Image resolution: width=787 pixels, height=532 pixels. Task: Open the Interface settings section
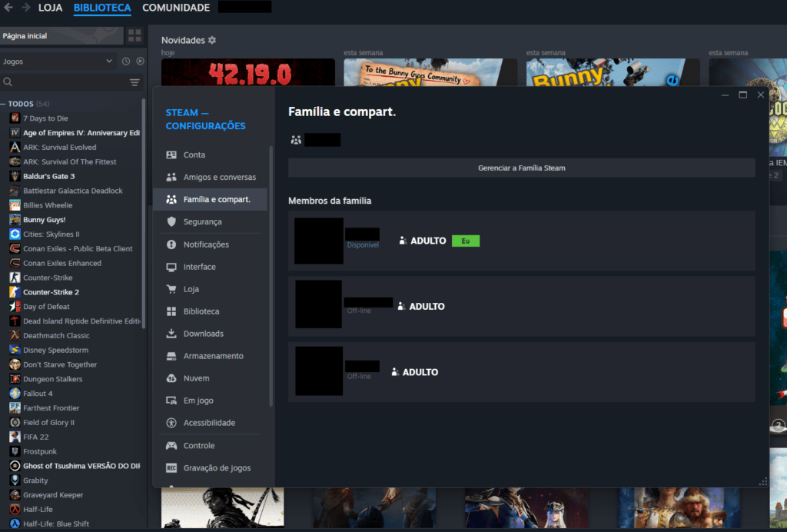tap(210, 267)
